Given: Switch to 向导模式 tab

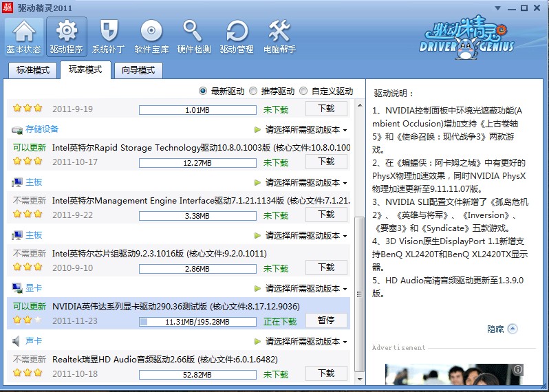Looking at the screenshot, I should (x=138, y=70).
